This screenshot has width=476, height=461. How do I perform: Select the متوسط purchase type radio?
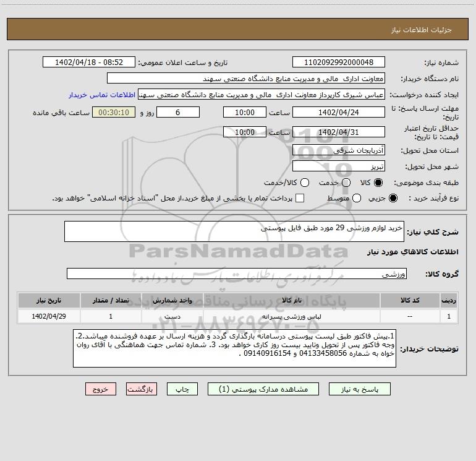tap(357, 198)
